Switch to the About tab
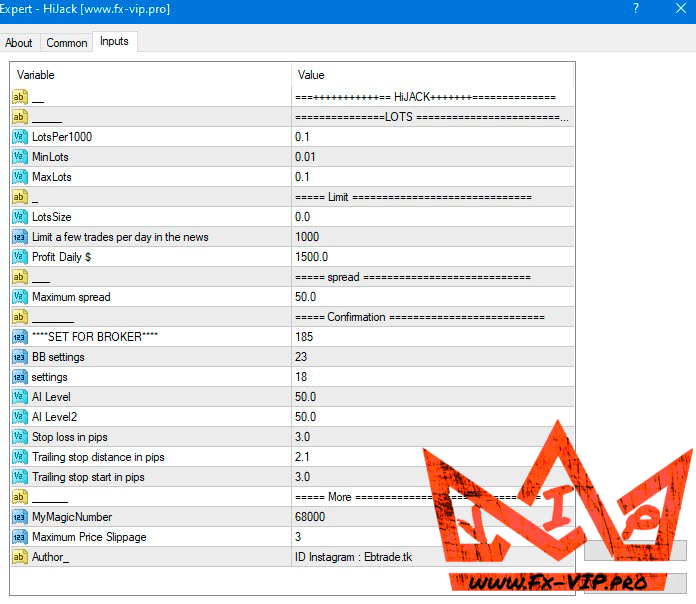The image size is (696, 604). point(19,43)
